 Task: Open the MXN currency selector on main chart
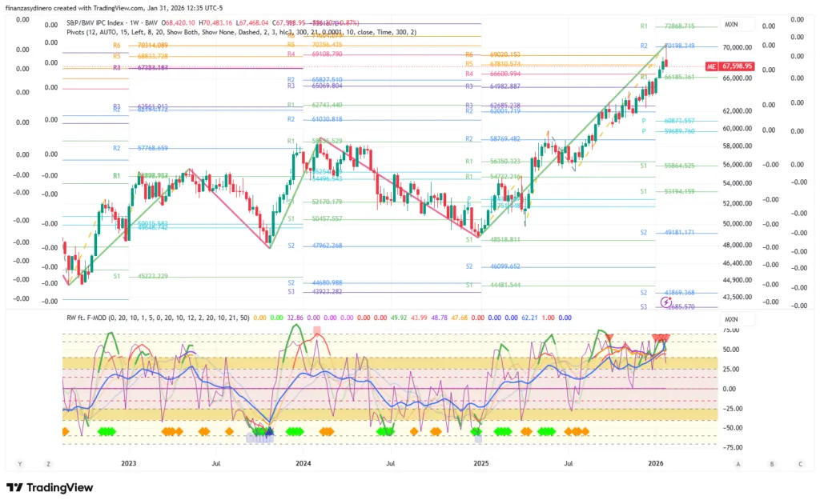click(x=731, y=25)
